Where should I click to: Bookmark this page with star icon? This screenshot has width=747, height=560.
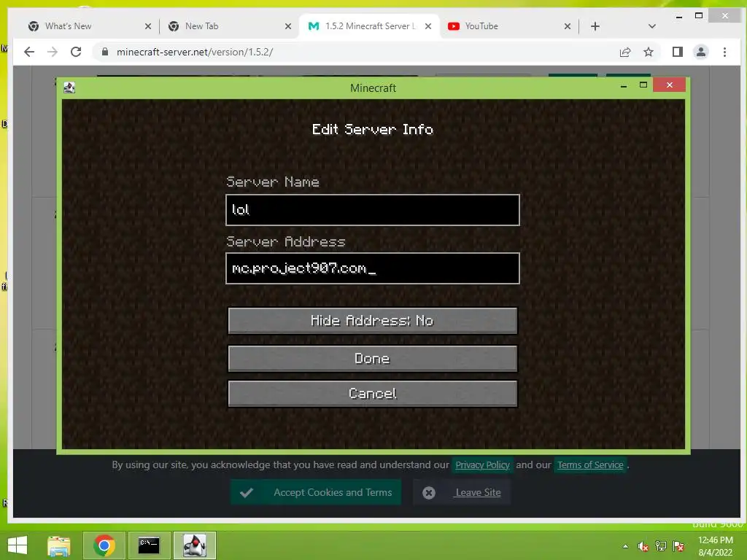(649, 52)
